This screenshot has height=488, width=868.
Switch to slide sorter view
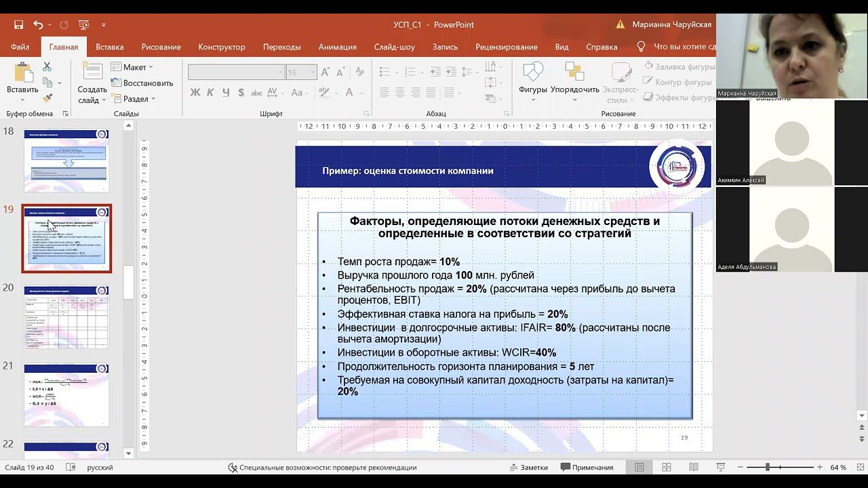coord(667,467)
